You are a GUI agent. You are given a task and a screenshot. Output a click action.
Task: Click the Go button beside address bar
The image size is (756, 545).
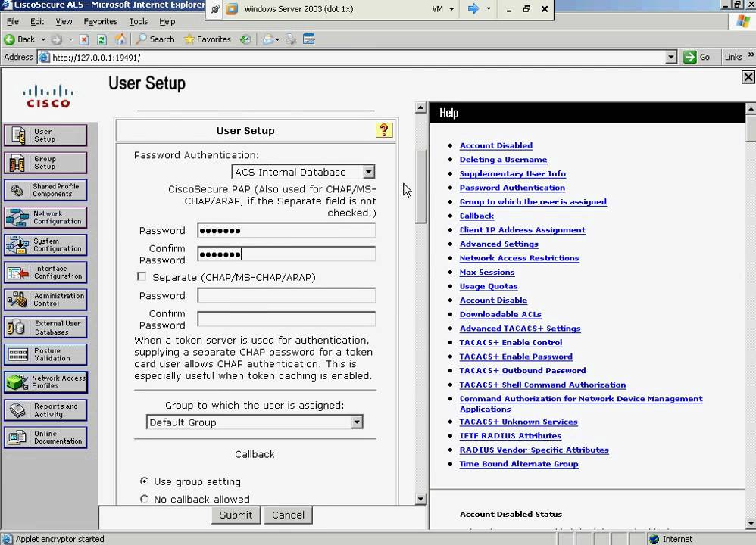tap(697, 57)
